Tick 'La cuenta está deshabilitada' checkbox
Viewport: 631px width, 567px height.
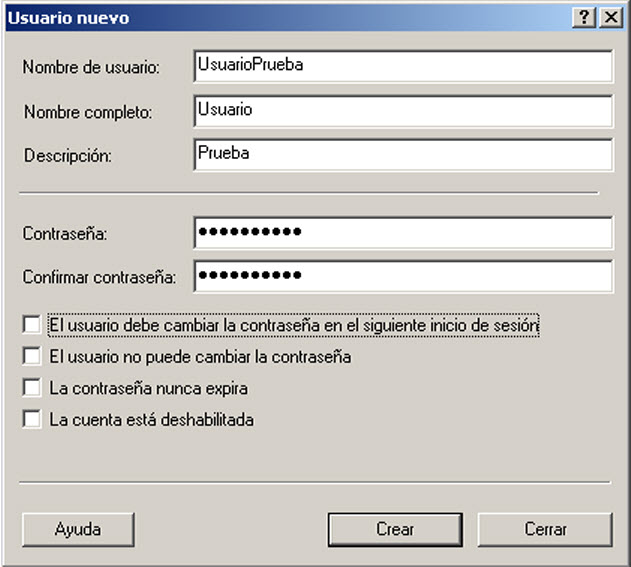(x=32, y=420)
